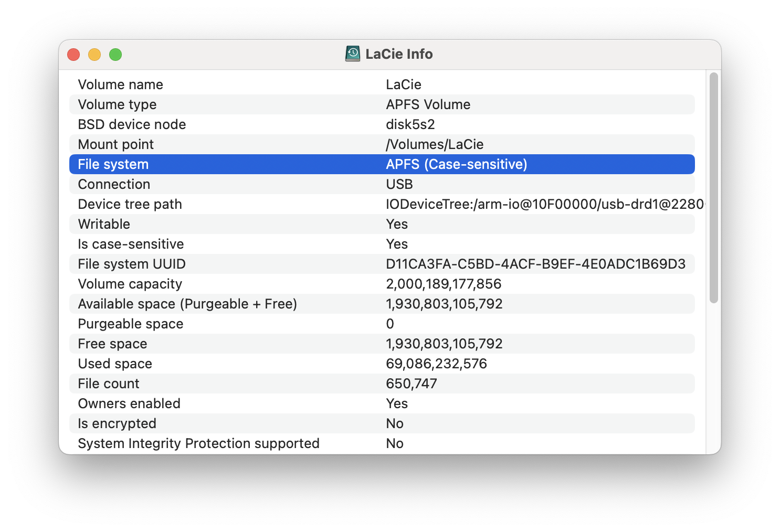Click the 1,930,803,105,792 value beside Free space
Image resolution: width=780 pixels, height=532 pixels.
coord(444,344)
